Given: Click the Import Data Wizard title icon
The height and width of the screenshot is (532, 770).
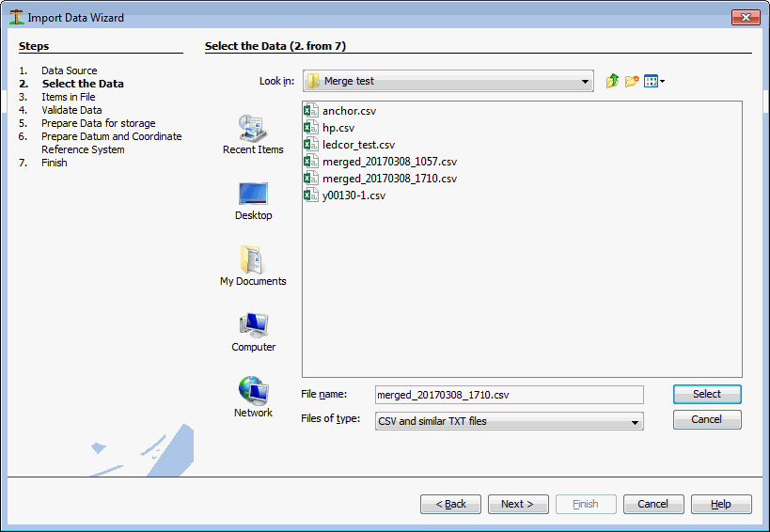Looking at the screenshot, I should 17,17.
